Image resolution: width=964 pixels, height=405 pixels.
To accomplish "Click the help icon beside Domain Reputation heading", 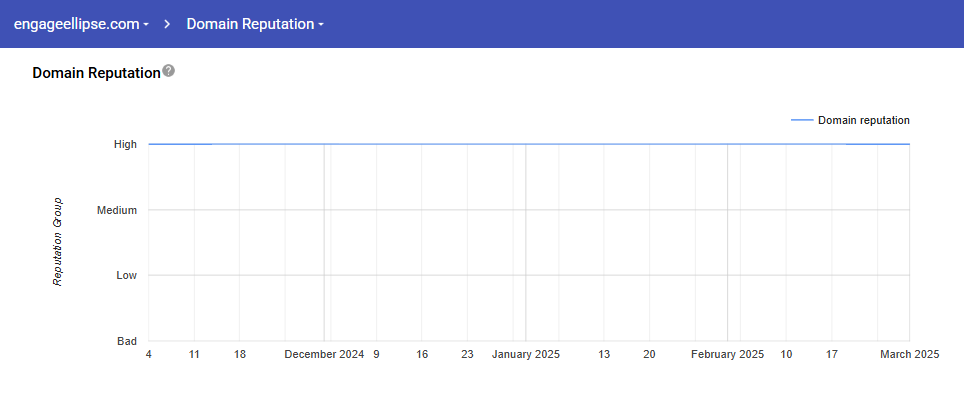I will point(169,72).
